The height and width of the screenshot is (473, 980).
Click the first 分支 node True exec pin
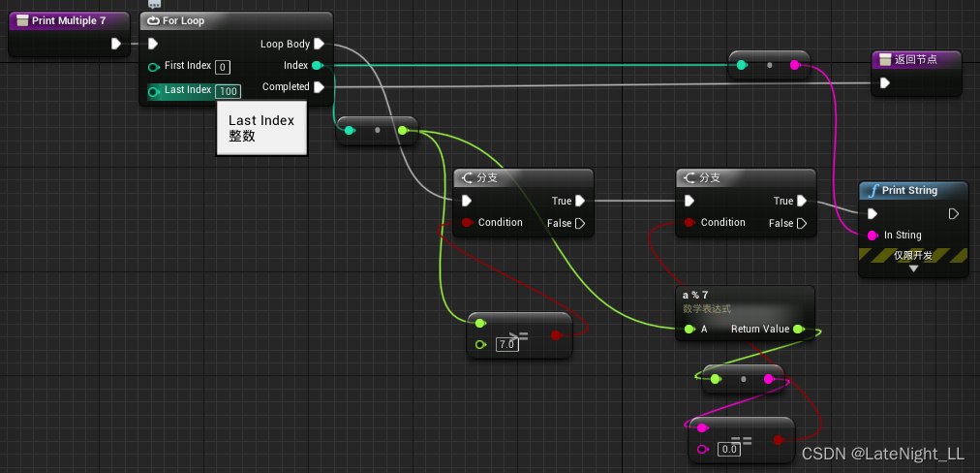[x=579, y=201]
